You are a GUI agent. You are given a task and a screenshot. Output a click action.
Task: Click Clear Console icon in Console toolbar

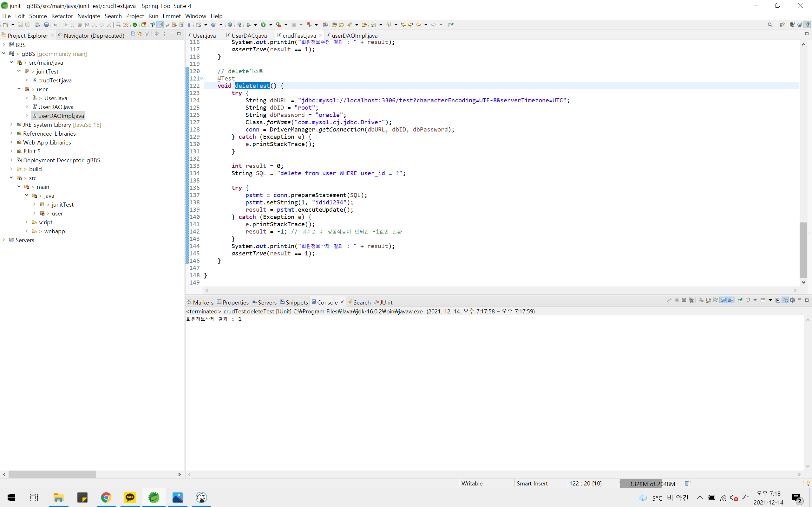click(x=701, y=300)
